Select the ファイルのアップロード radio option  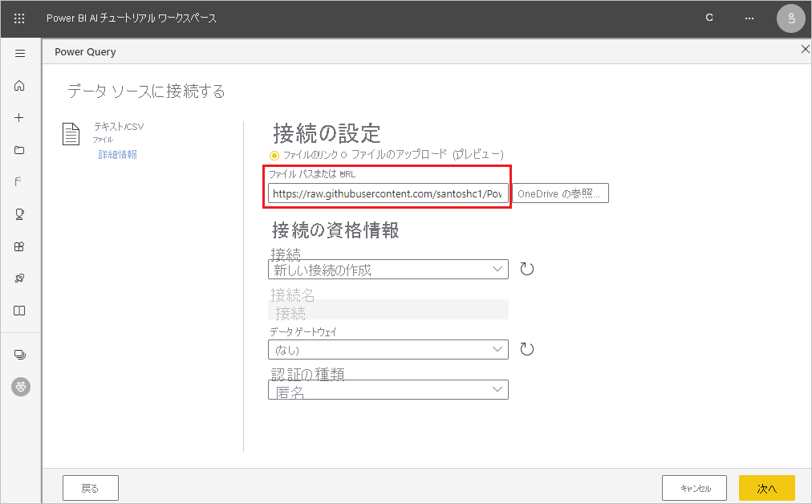point(343,155)
